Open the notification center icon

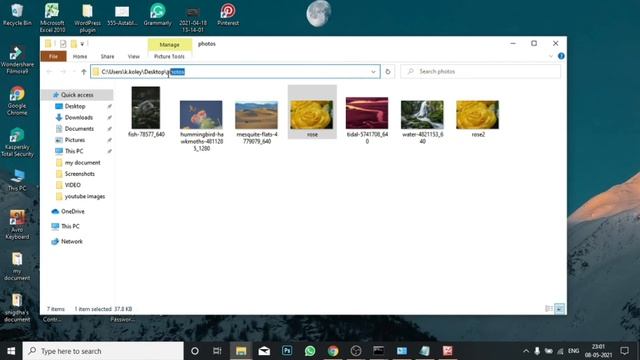(x=624, y=351)
